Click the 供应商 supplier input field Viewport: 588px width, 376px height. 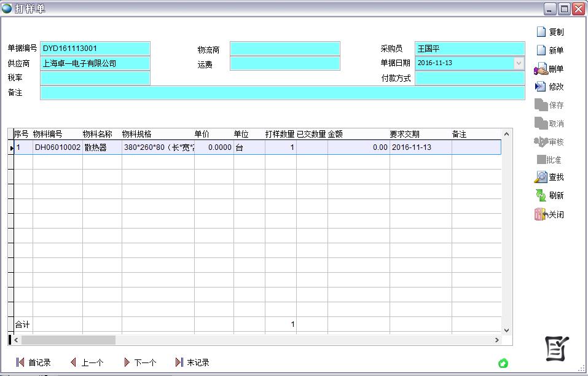pos(95,63)
